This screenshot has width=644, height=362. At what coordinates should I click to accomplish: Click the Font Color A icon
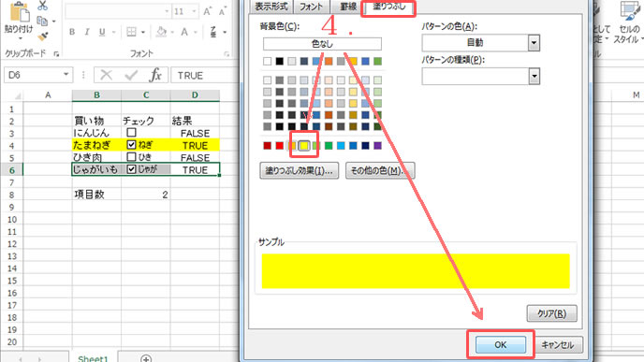pos(184,32)
